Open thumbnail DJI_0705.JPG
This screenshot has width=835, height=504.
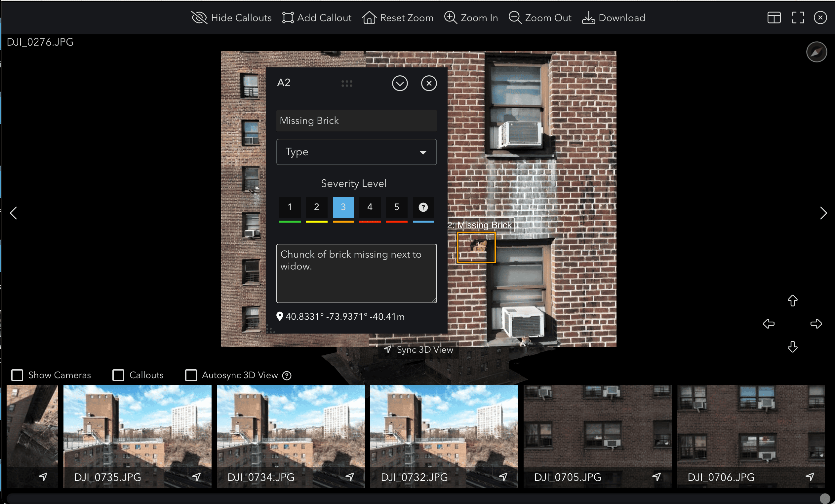[x=597, y=436]
